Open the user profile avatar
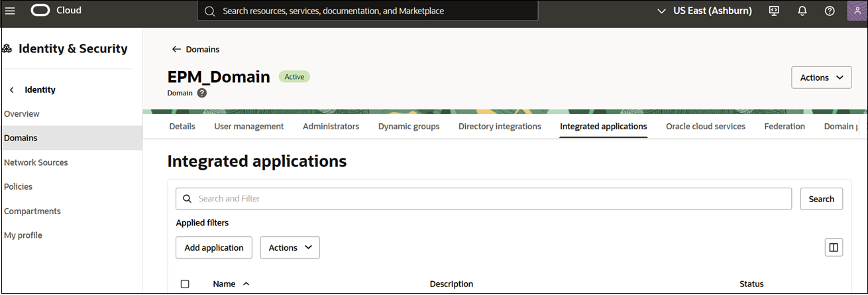The height and width of the screenshot is (295, 868). [856, 11]
